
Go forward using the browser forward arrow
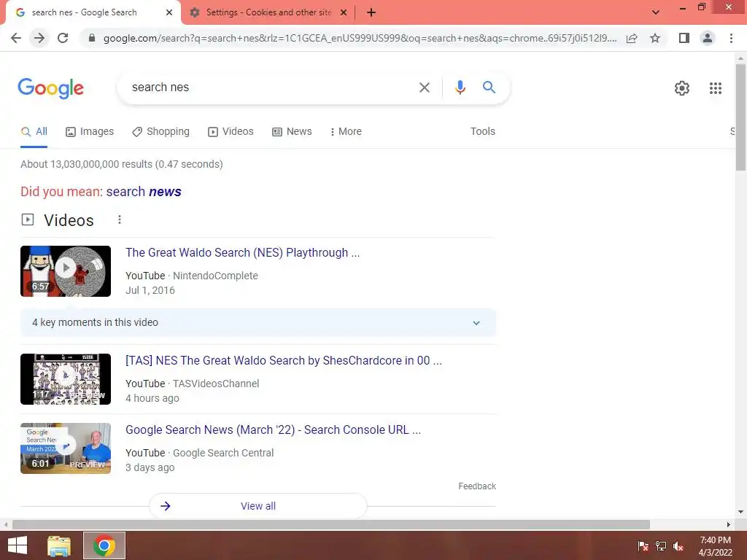point(39,38)
